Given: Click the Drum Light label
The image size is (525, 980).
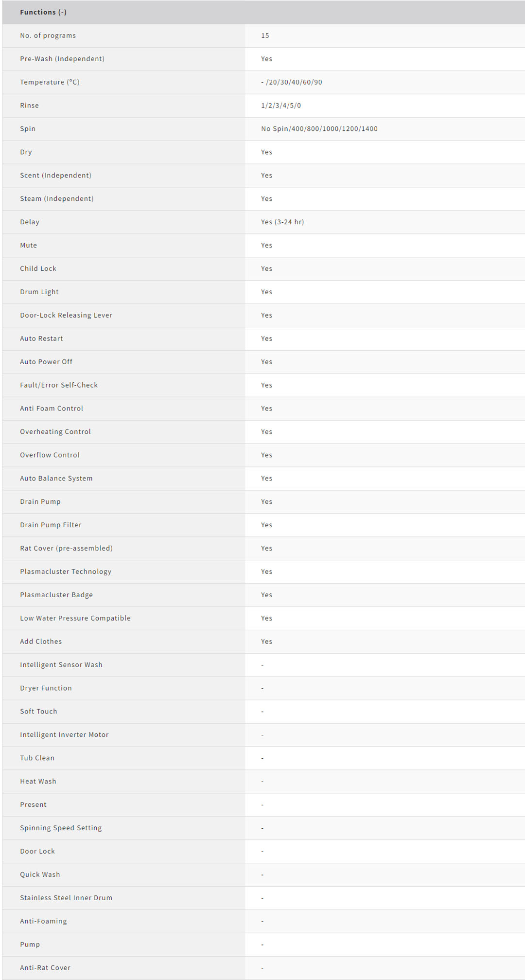Looking at the screenshot, I should tap(39, 292).
